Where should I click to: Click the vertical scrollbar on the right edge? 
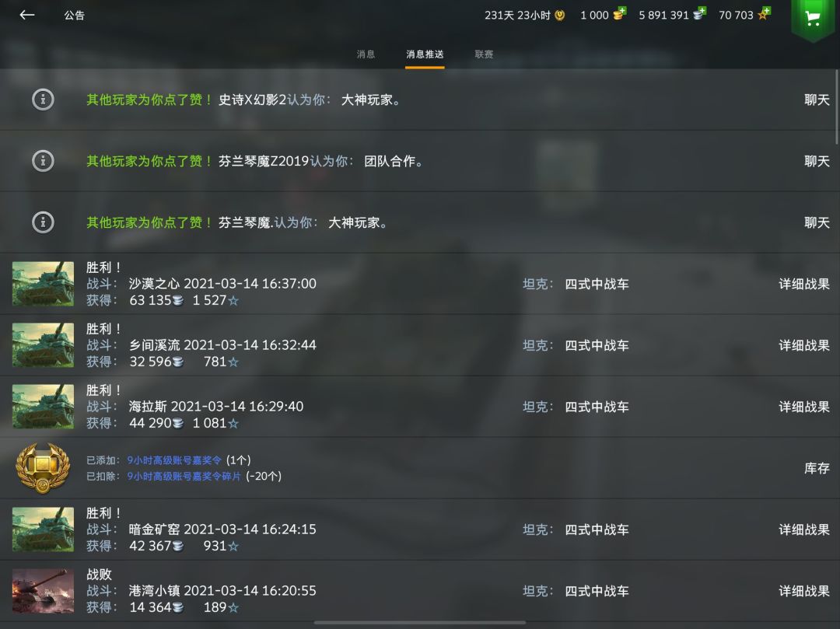click(837, 107)
